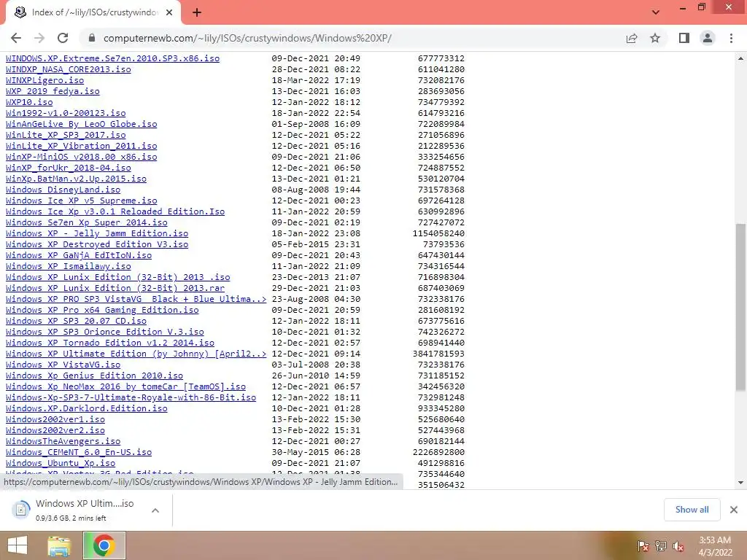
Task: Click the scrollbar's up arrow
Action: 740,58
